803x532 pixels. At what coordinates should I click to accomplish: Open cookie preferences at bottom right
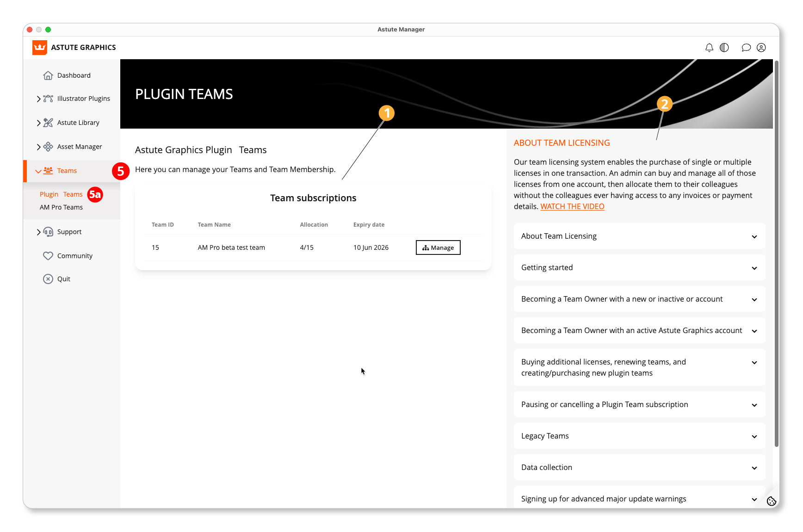point(771,501)
